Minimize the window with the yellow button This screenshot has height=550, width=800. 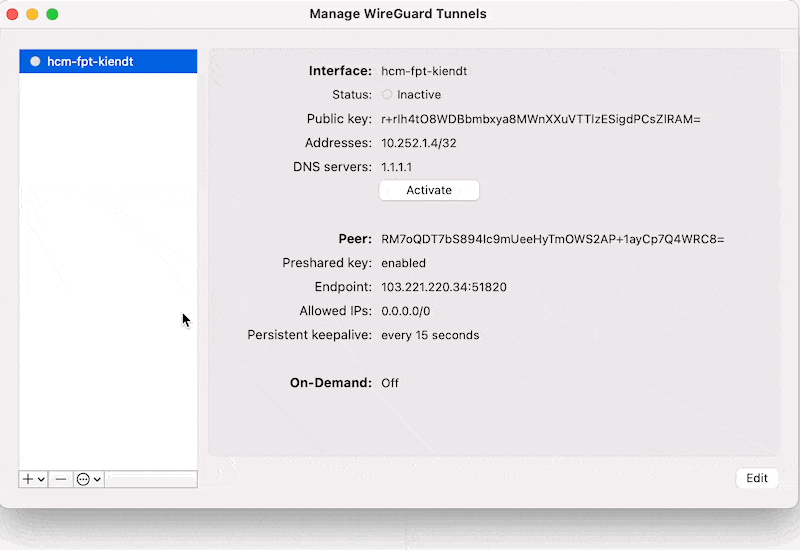[33, 14]
